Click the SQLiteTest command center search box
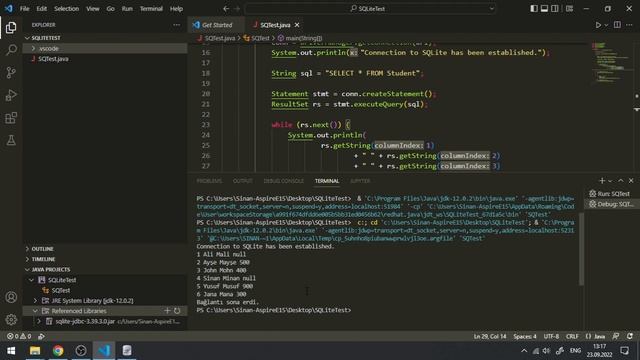Viewport: 640px width, 360px height. pos(370,9)
